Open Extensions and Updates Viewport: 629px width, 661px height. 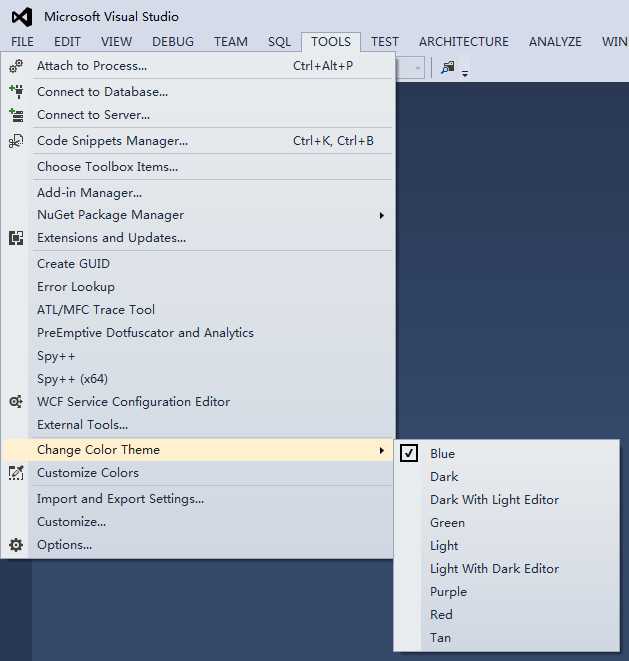pyautogui.click(x=198, y=238)
